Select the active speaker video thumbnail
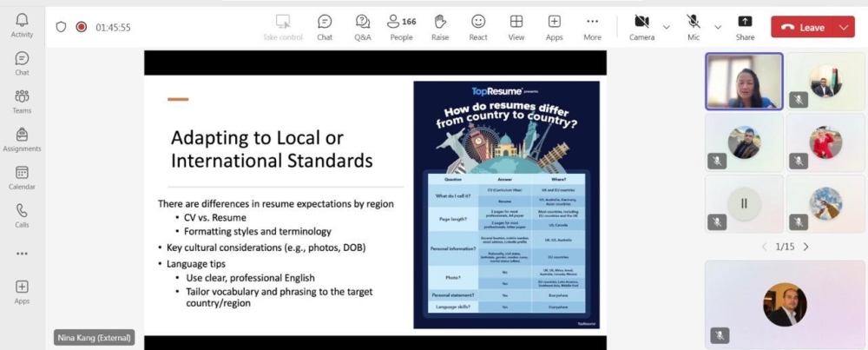 [x=744, y=81]
